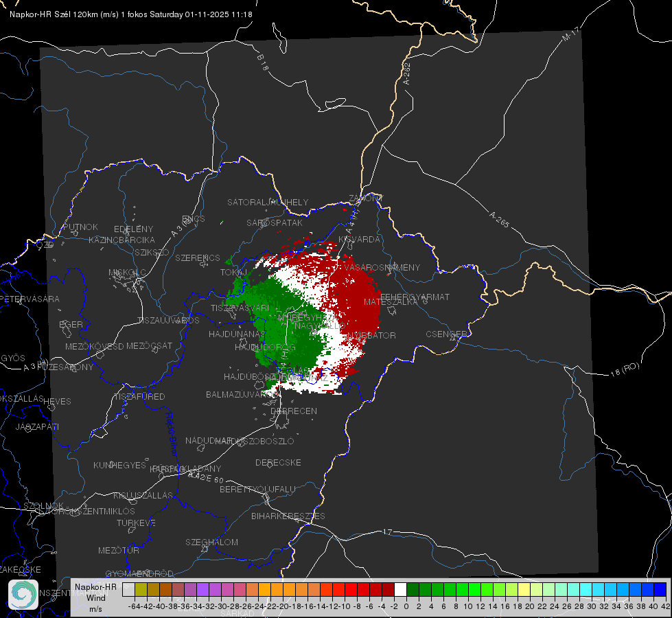Image resolution: width=672 pixels, height=618 pixels.
Task: Pick the deep blue last swatch in legend
Action: click(x=660, y=590)
